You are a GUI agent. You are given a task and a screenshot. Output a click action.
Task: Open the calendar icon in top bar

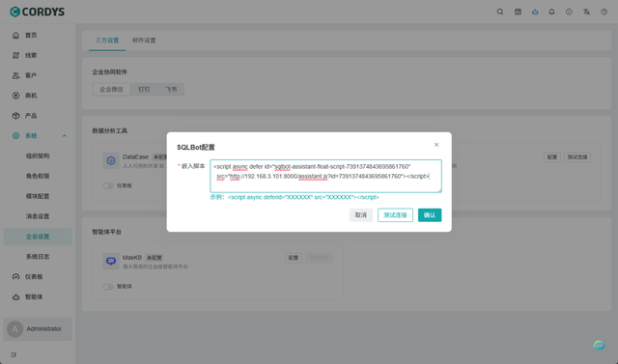click(x=518, y=12)
